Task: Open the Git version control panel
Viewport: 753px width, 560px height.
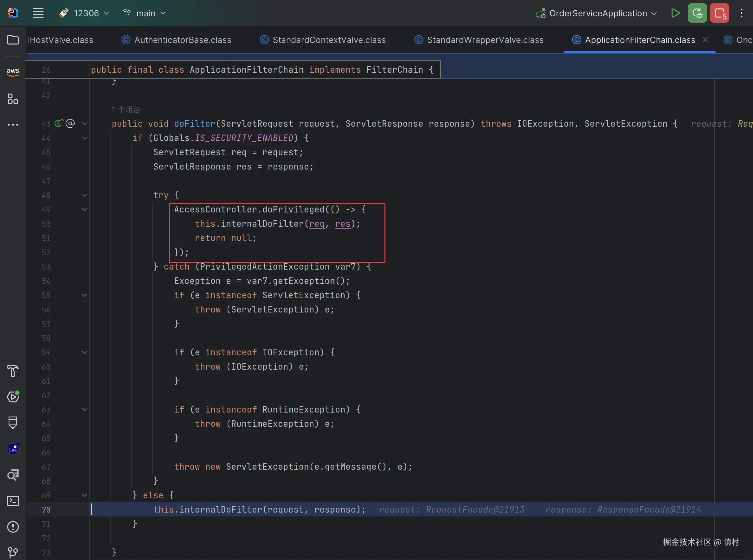Action: click(13, 552)
